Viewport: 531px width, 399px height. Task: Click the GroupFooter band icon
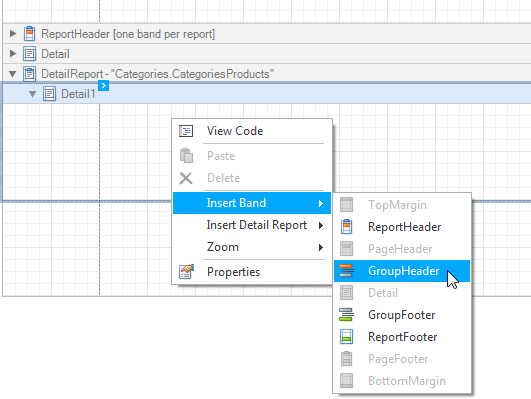pyautogui.click(x=346, y=315)
